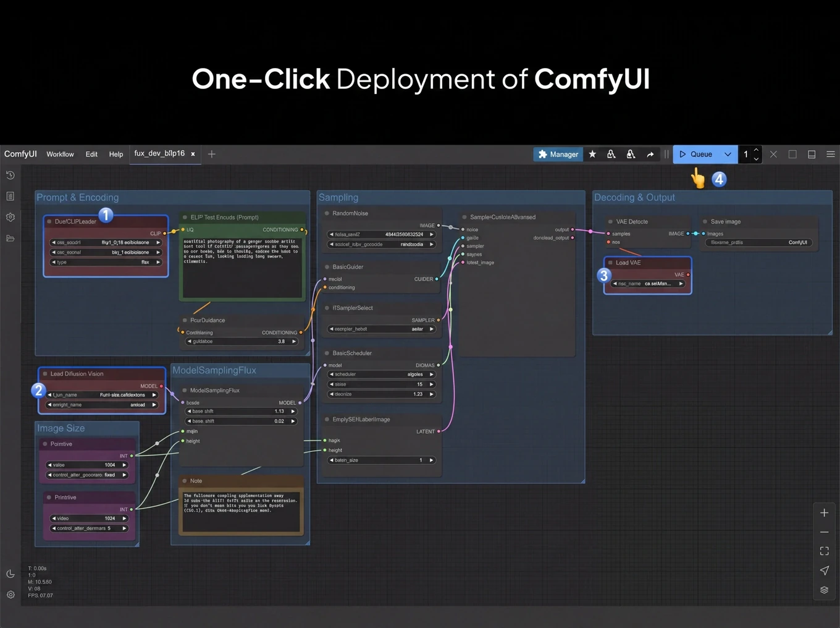Collapse the Save image node
This screenshot has height=628, width=840.
(705, 221)
